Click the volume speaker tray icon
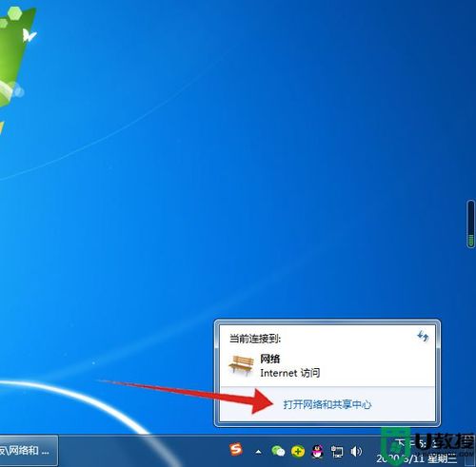This screenshot has width=476, height=467. [356, 452]
